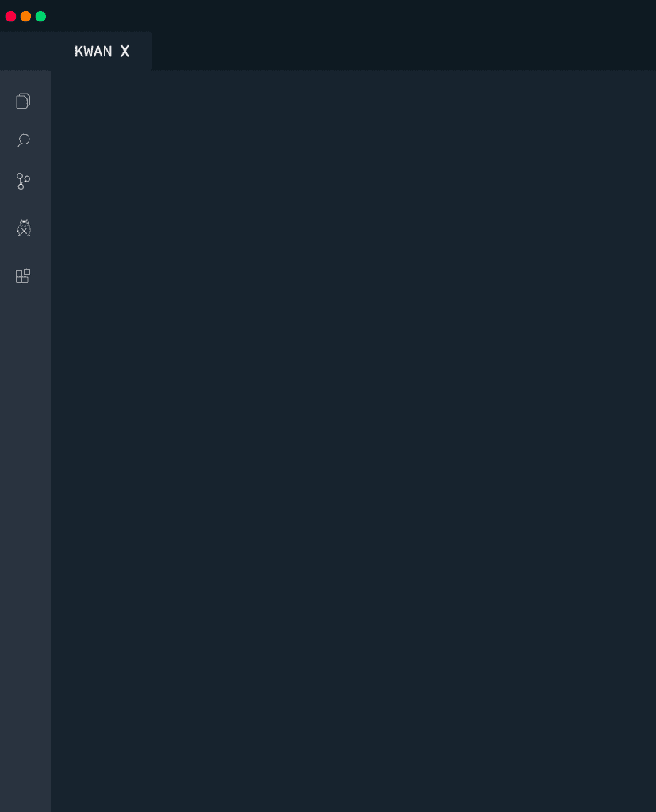Open the Search magnifier panel
Screen dimensions: 656x812
coord(23,140)
